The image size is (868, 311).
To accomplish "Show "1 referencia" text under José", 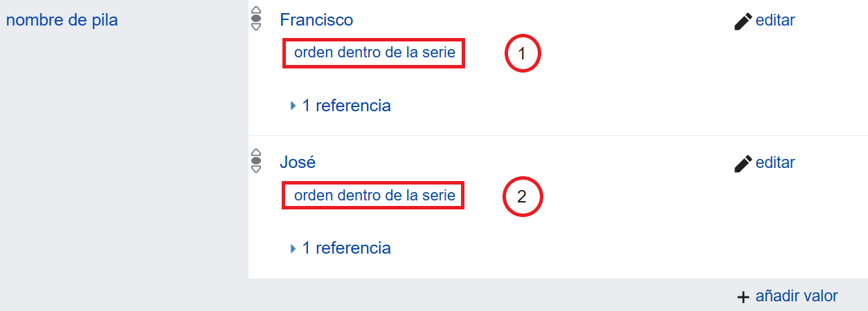I will pos(346,247).
